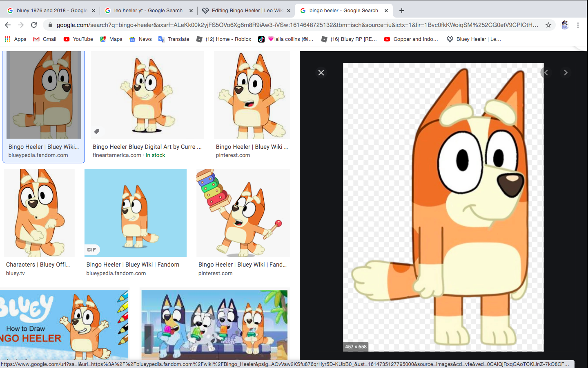Viewport: 588px width, 368px height.
Task: Open the Gmail bookmark
Action: (x=45, y=39)
